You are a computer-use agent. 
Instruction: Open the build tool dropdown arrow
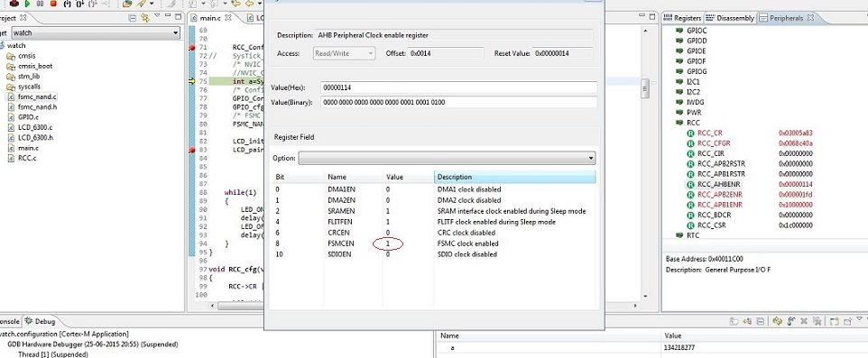(x=152, y=4)
